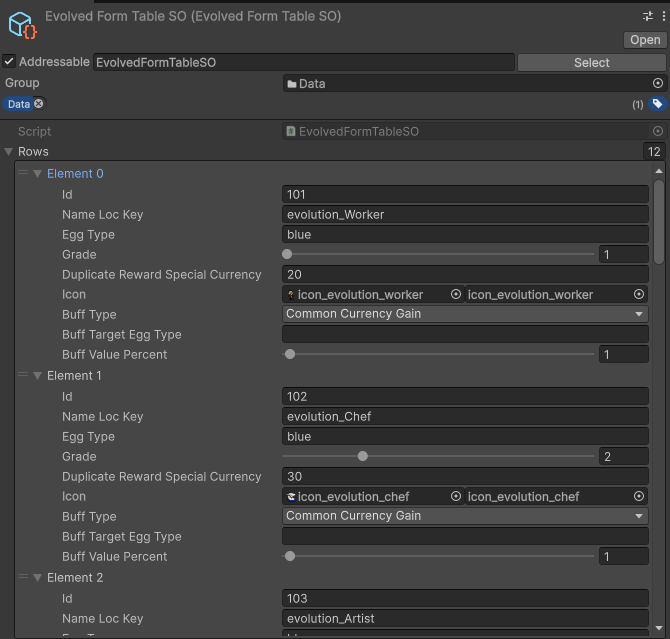Click Element 1 Grade slider handle
Screen dimensions: 670x639
coord(363,456)
